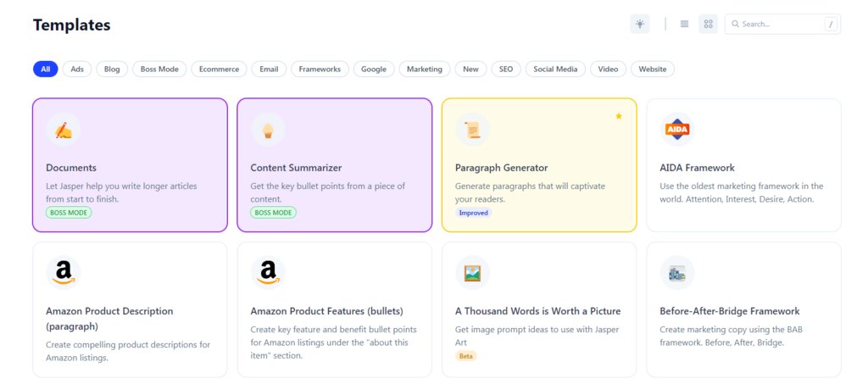Select the Social Media category filter
Viewport: 868px width, 384px height.
[555, 70]
